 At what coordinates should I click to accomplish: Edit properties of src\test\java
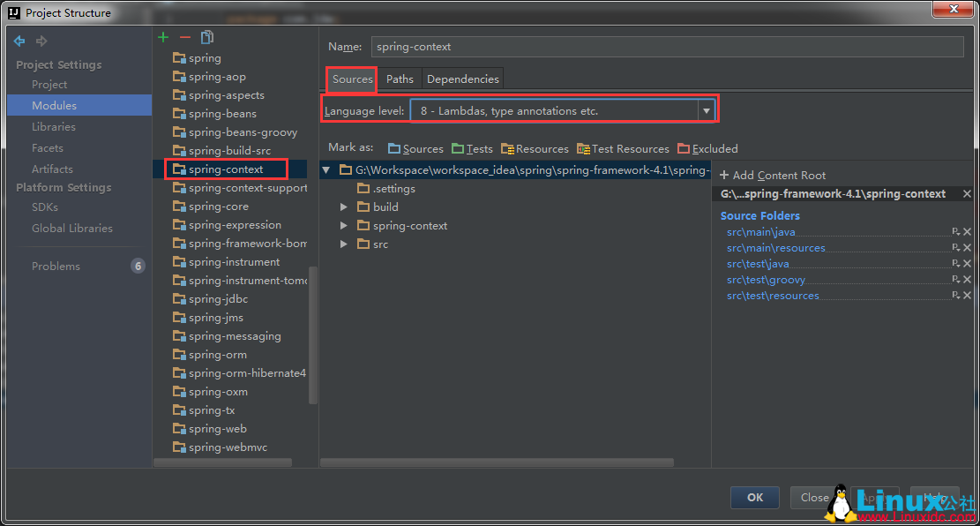click(x=956, y=264)
